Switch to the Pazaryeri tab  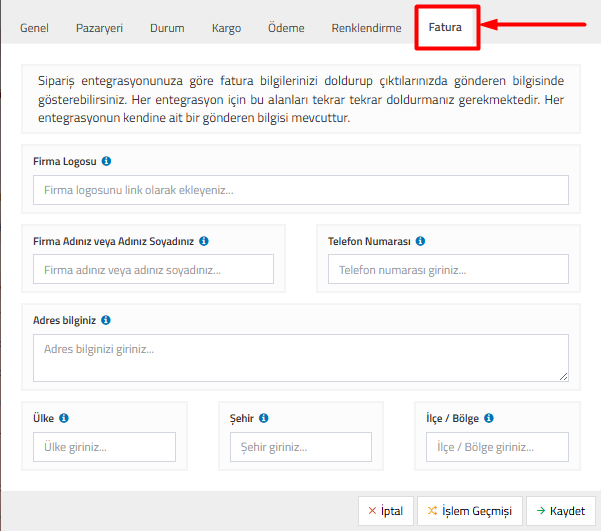point(99,28)
